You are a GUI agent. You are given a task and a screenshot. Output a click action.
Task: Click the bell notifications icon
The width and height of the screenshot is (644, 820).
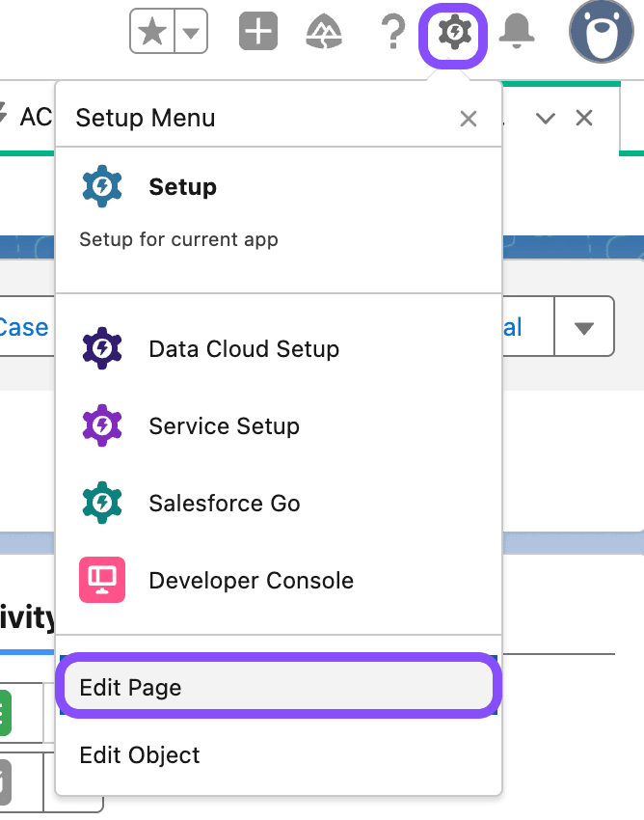coord(518,31)
